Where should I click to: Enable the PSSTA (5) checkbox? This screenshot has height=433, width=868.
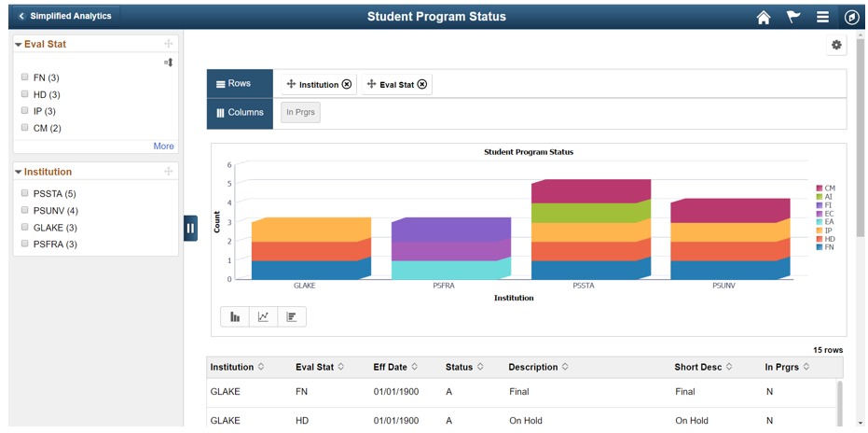coord(25,193)
